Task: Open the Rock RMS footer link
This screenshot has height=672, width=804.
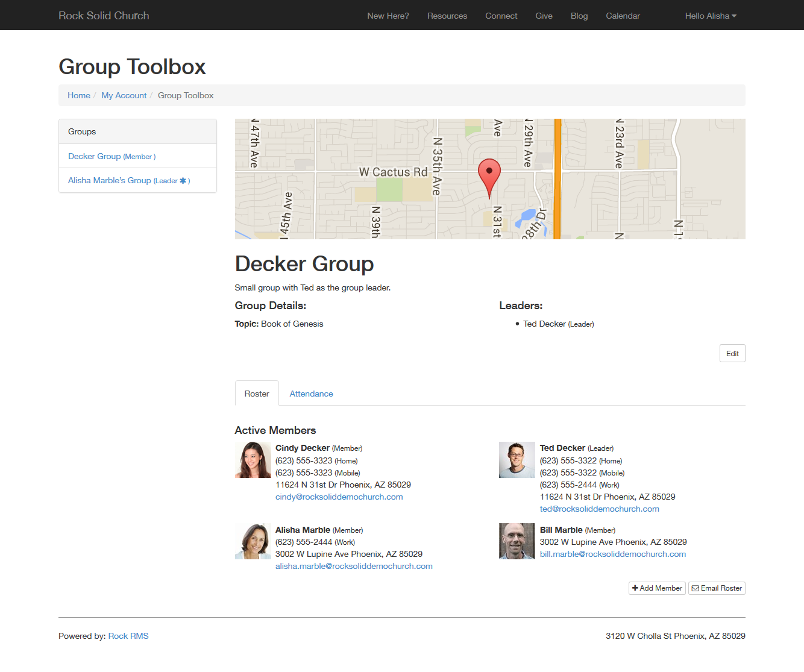Action: point(128,636)
